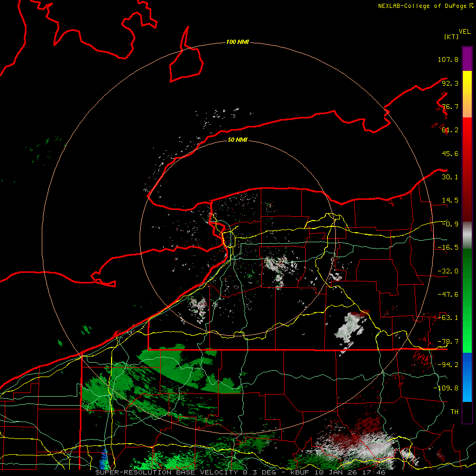476x476 pixels.
Task: Click the 30.1 scale value
Action: [x=450, y=177]
